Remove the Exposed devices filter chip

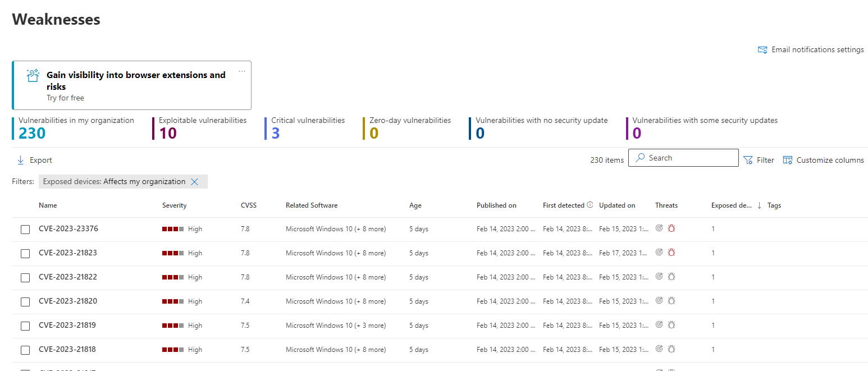tap(195, 182)
